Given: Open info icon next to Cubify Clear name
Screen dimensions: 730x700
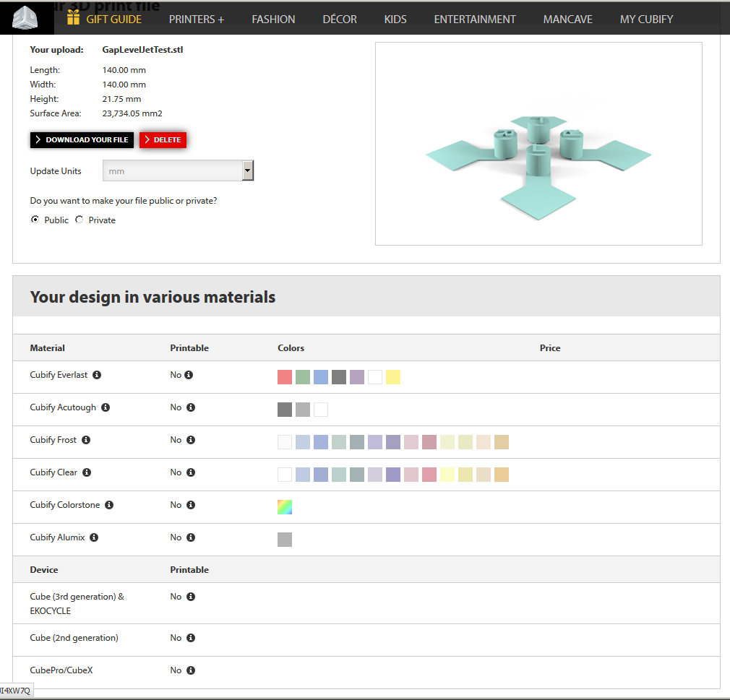Looking at the screenshot, I should (87, 473).
